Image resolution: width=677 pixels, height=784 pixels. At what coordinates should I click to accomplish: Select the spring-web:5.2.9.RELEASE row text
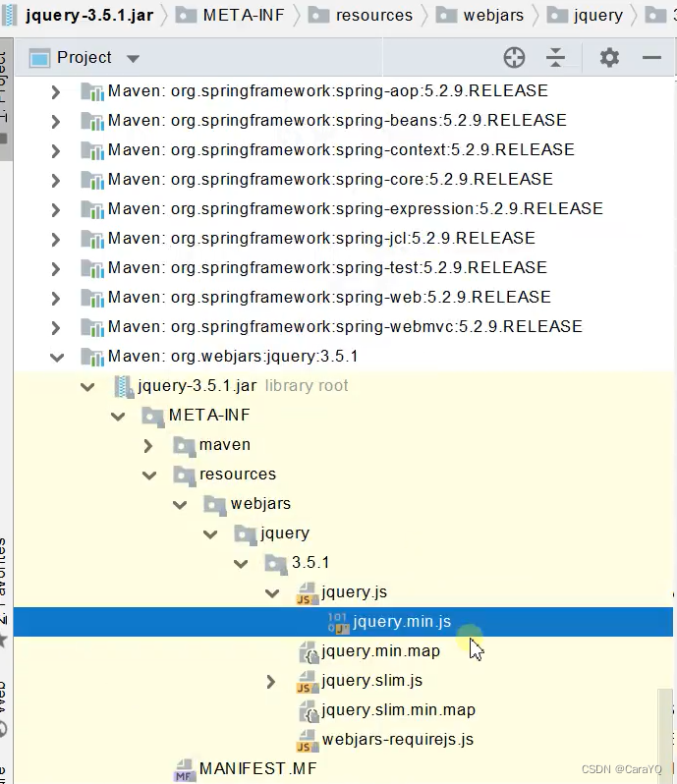329,298
